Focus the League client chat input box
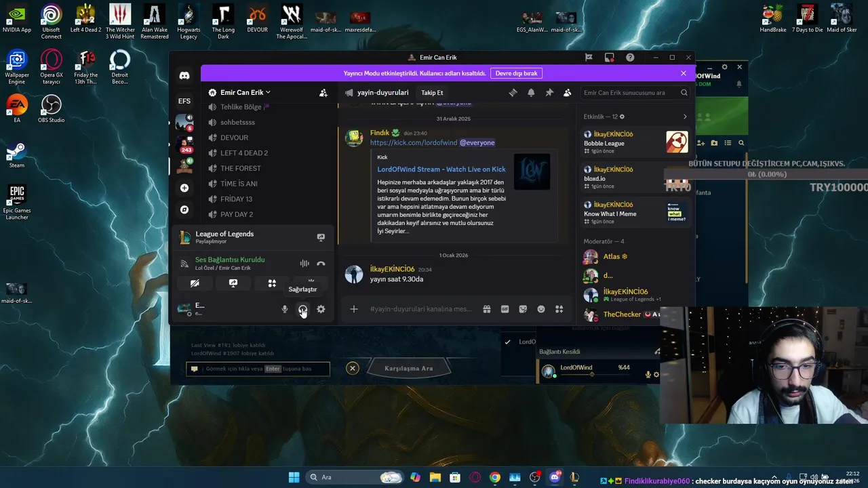Image resolution: width=868 pixels, height=488 pixels. (x=258, y=369)
